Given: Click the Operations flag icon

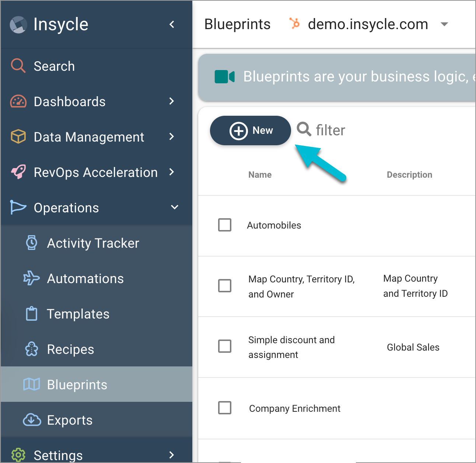Looking at the screenshot, I should click(x=18, y=207).
